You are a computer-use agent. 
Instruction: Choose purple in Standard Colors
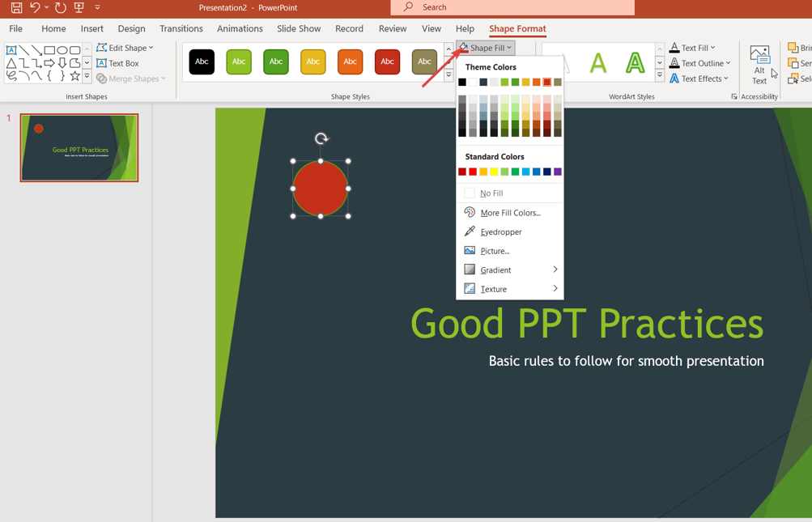pyautogui.click(x=558, y=172)
